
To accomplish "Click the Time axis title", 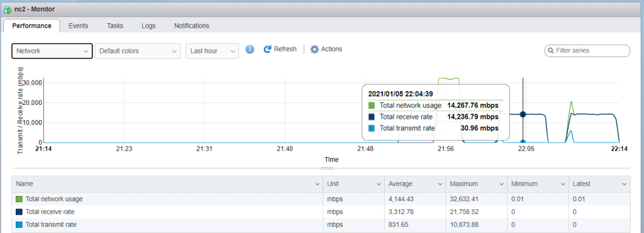I will [331, 160].
